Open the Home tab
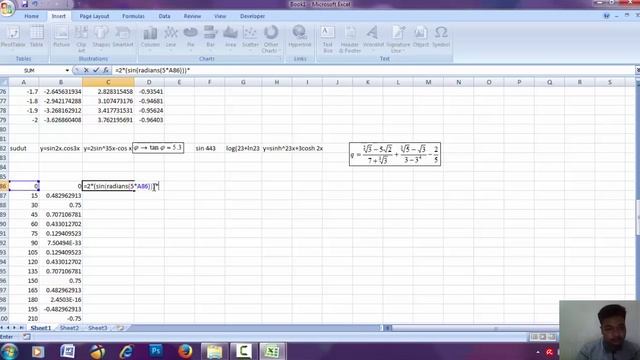Image resolution: width=640 pixels, height=360 pixels. point(31,16)
